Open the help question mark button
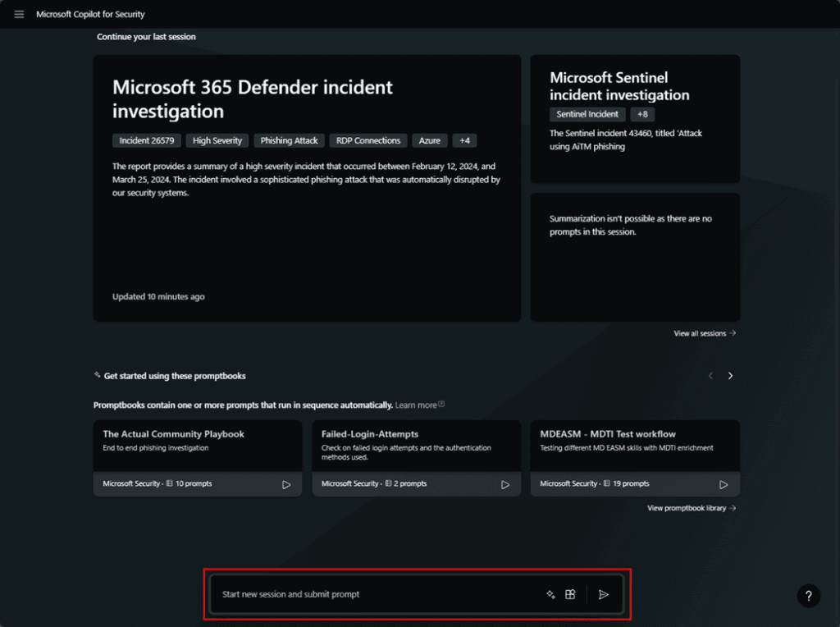 click(808, 595)
